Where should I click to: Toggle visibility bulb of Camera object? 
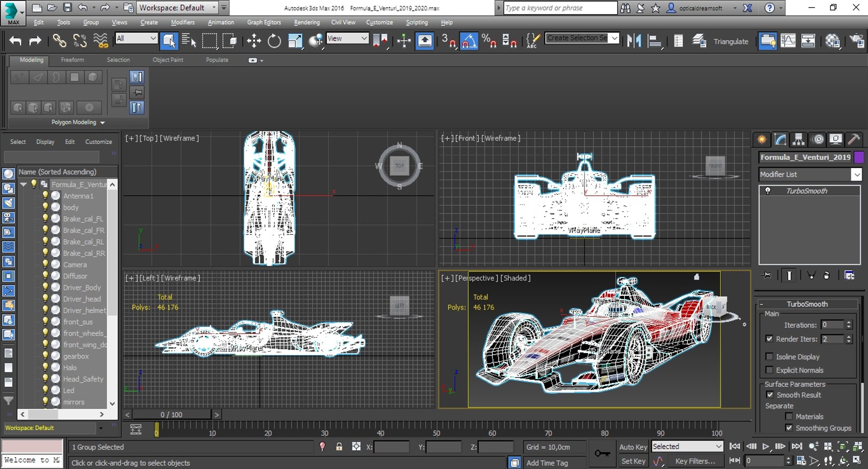click(45, 264)
